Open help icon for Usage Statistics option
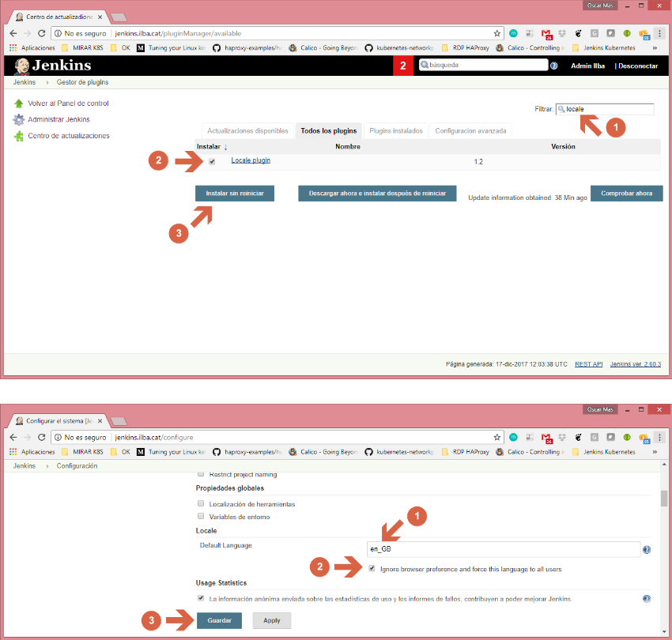The height and width of the screenshot is (640, 672). [x=647, y=598]
